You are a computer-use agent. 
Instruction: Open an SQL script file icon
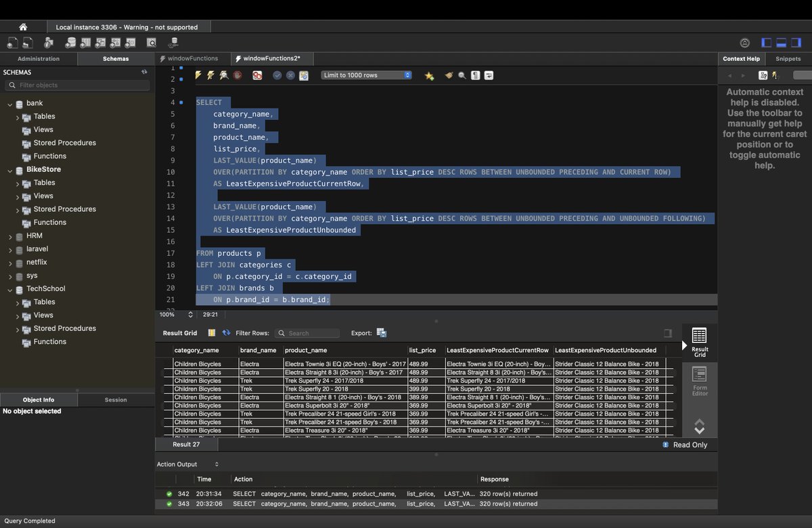28,43
